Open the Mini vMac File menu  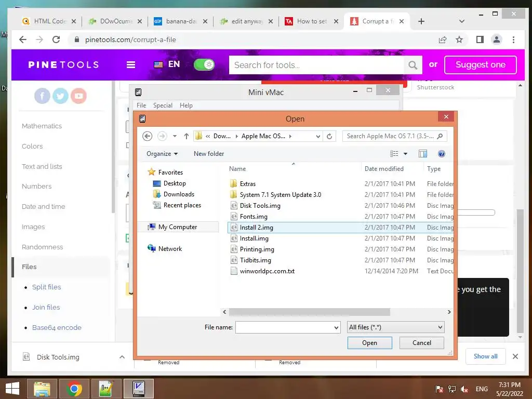pos(141,105)
